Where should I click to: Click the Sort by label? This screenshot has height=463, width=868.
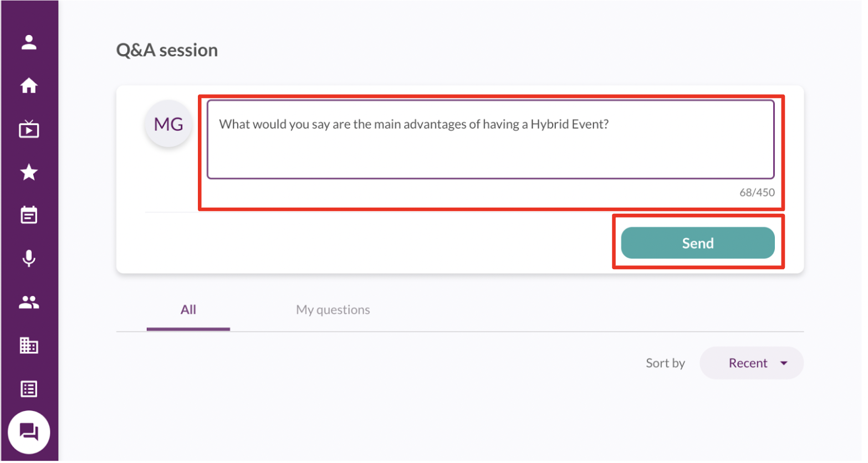665,364
